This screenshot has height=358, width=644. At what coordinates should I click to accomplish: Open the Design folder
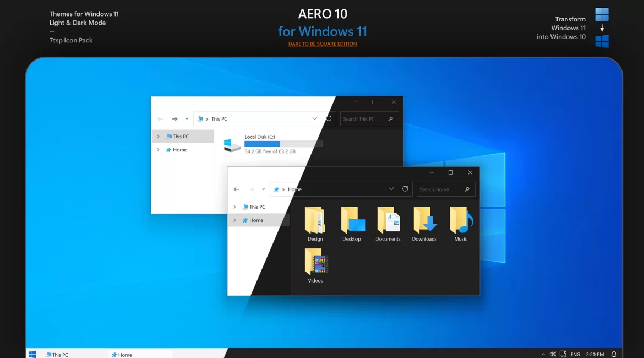(x=315, y=221)
